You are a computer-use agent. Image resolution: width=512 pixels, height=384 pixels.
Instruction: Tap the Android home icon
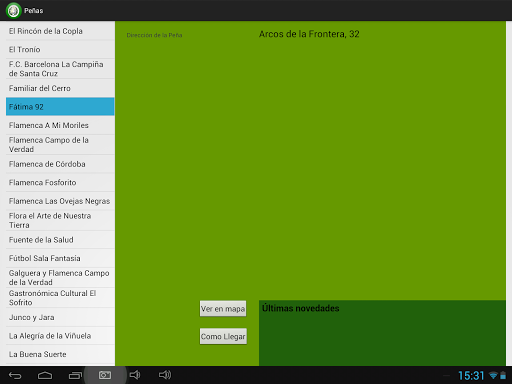pyautogui.click(x=45, y=376)
